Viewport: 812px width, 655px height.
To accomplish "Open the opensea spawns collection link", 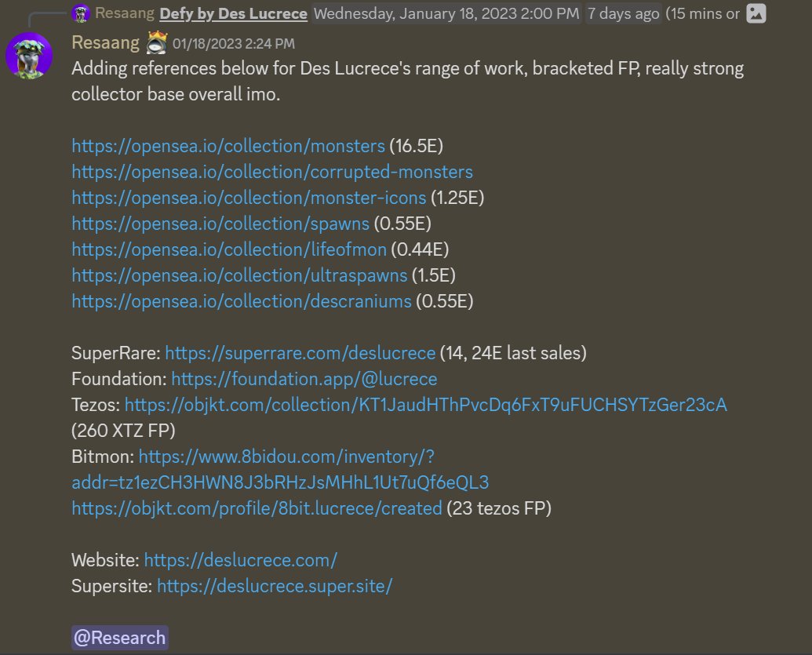I will pos(220,224).
